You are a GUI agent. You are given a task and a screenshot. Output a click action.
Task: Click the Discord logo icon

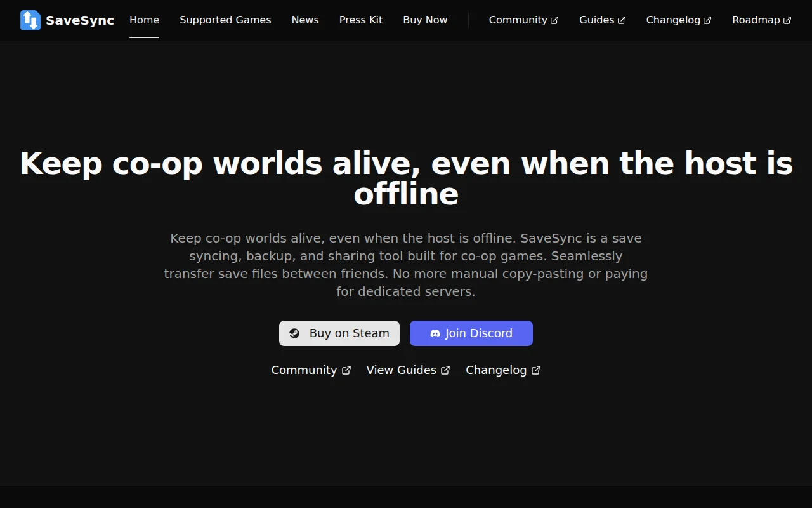[435, 333]
